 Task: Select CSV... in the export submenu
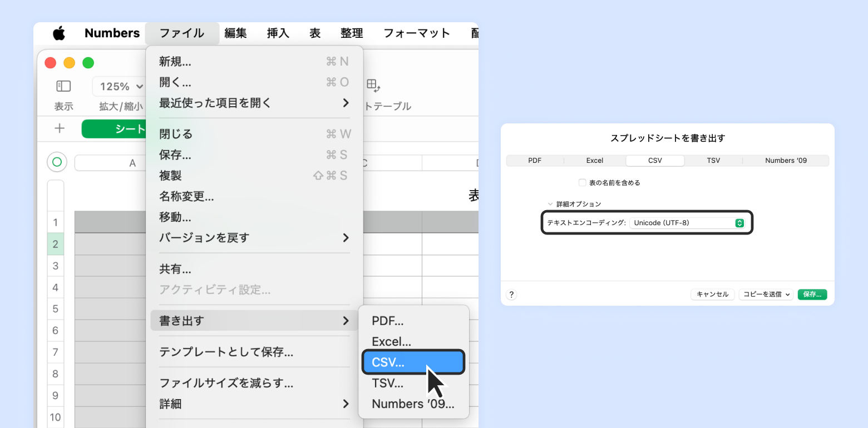tap(413, 362)
